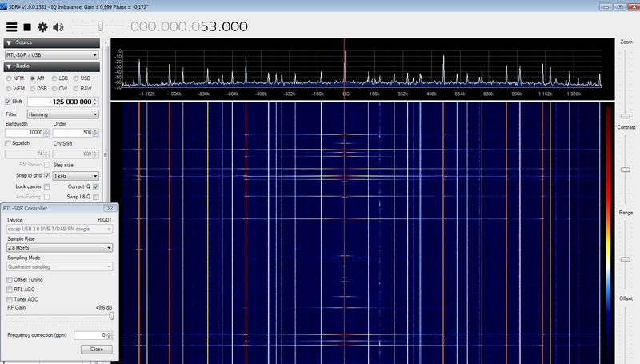Select CW demodulation mode
The height and width of the screenshot is (364, 640).
54,89
